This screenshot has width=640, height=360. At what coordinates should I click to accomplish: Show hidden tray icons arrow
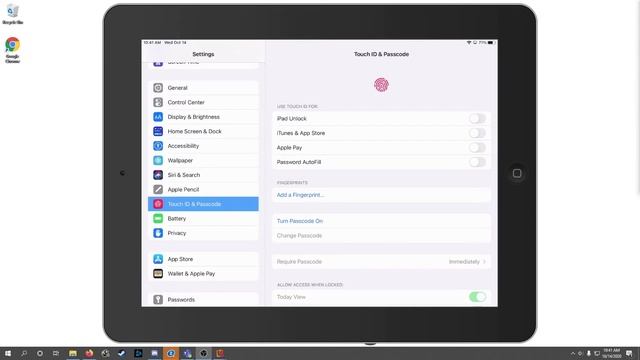(573, 353)
